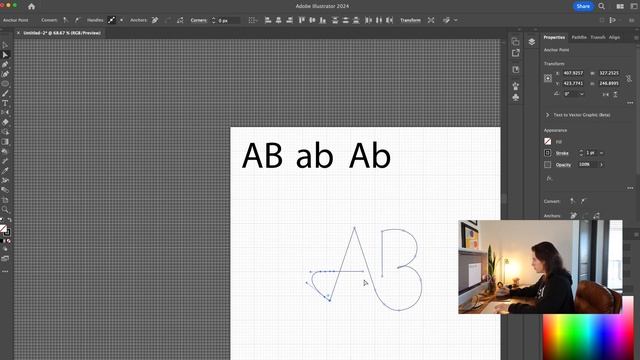Screen dimensions: 640x360
Task: Open the Layers panel icon
Action: 531,42
